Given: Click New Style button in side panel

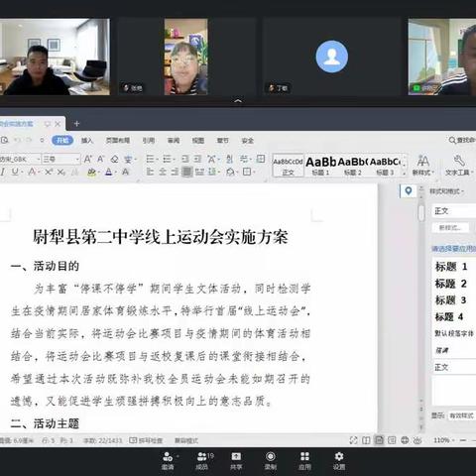Looking at the screenshot, I should coord(451,228).
